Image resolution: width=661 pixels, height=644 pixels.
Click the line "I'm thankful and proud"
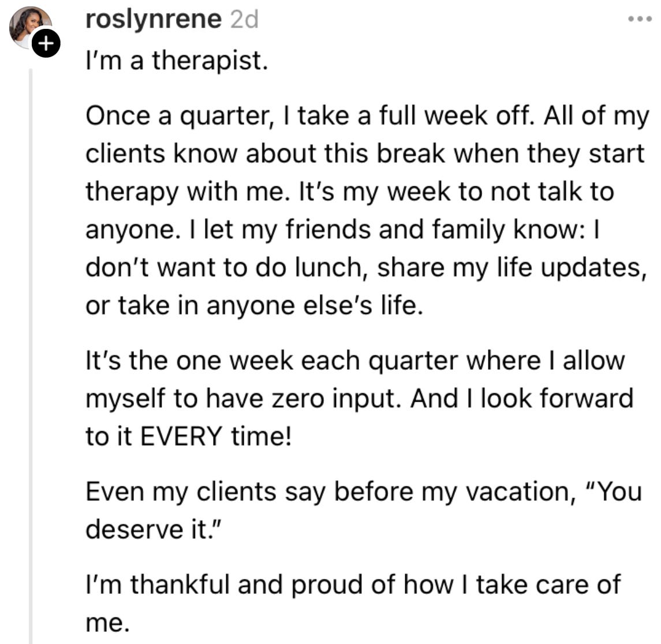click(x=353, y=585)
